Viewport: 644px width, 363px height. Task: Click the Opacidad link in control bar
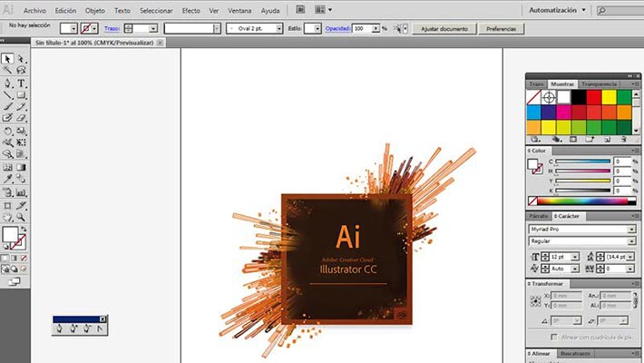pyautogui.click(x=337, y=28)
